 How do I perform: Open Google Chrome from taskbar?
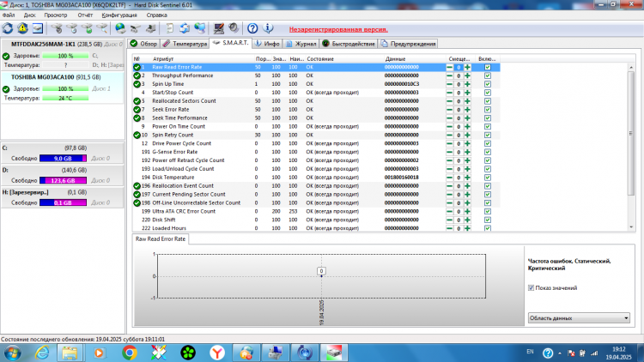point(130,353)
